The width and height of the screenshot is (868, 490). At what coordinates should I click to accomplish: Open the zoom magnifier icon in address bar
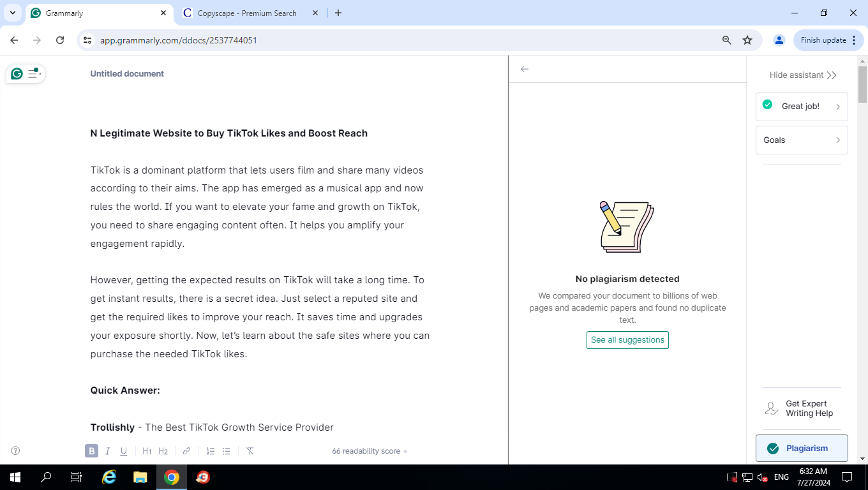tap(726, 40)
